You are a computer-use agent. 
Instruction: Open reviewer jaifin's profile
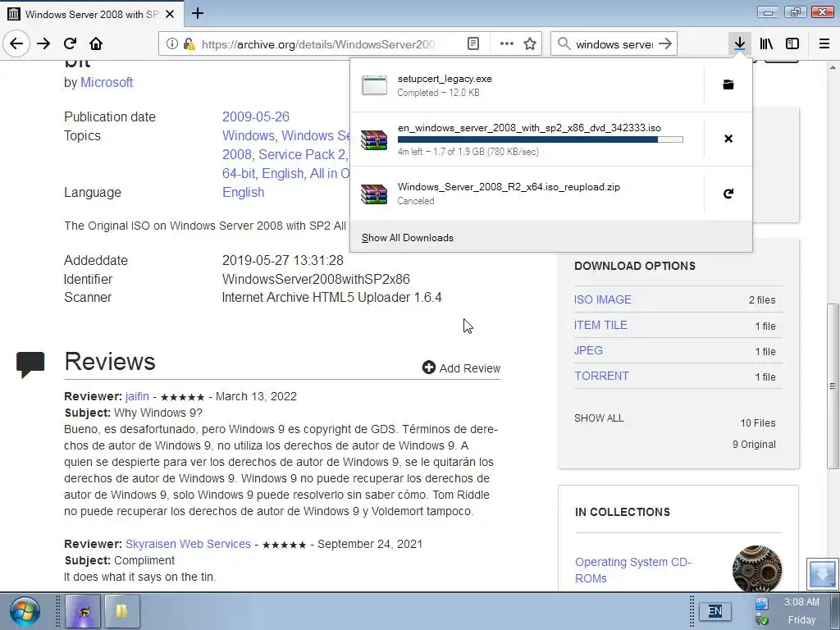click(137, 396)
